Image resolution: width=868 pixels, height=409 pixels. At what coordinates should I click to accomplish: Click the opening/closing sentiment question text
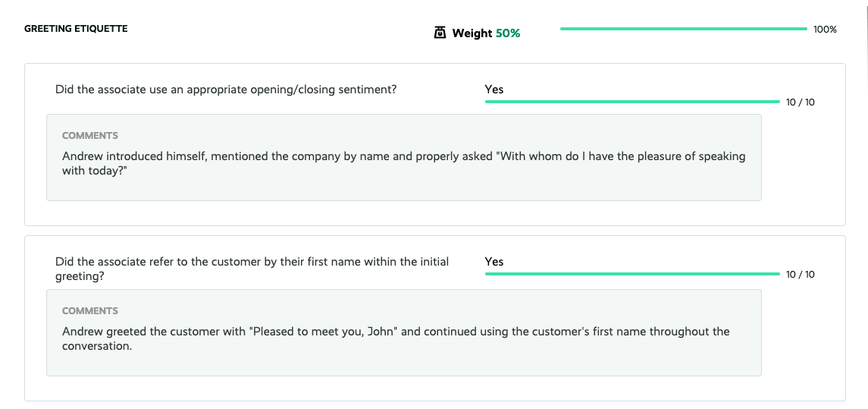pos(226,90)
